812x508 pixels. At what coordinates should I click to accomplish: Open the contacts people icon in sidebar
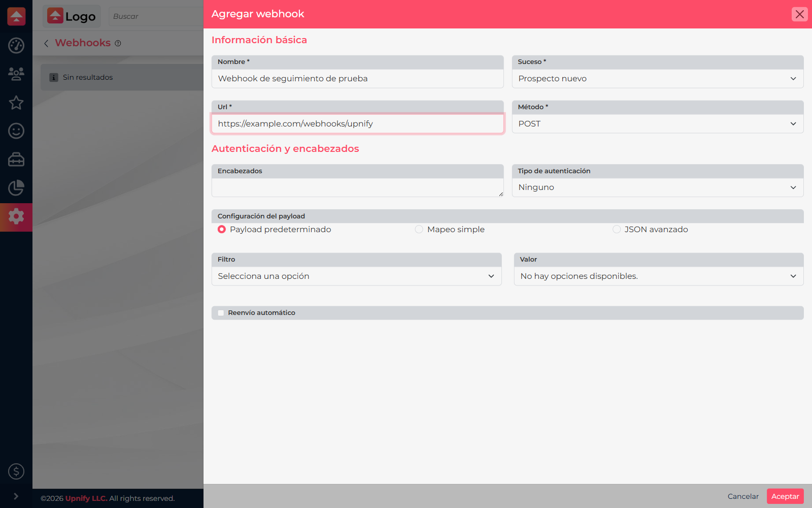(x=16, y=74)
